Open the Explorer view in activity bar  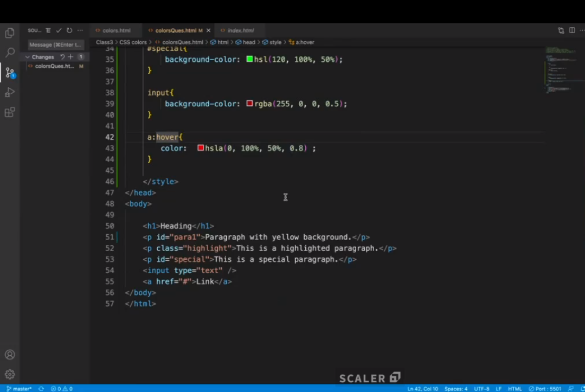10,33
